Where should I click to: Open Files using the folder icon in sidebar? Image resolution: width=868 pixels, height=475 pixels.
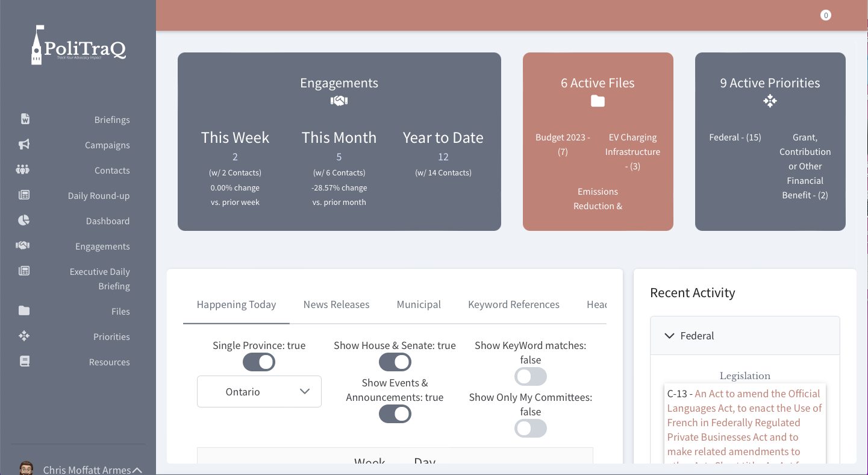[23, 311]
